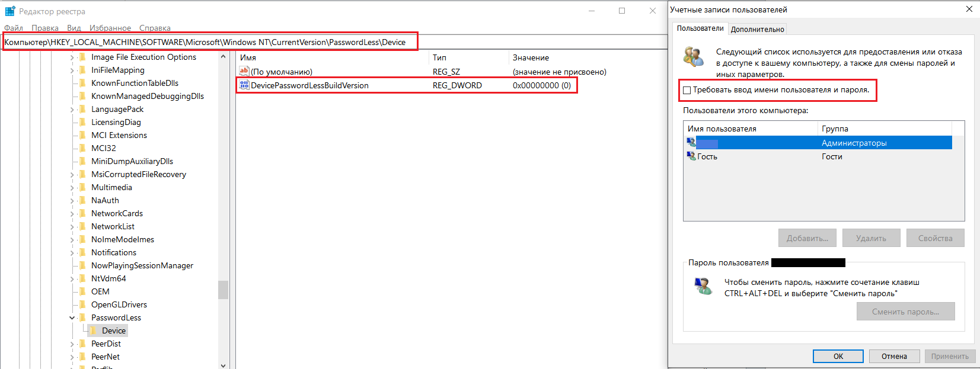980x369 pixels.
Task: Click the NtVdm64 folder icon
Action: [x=82, y=278]
